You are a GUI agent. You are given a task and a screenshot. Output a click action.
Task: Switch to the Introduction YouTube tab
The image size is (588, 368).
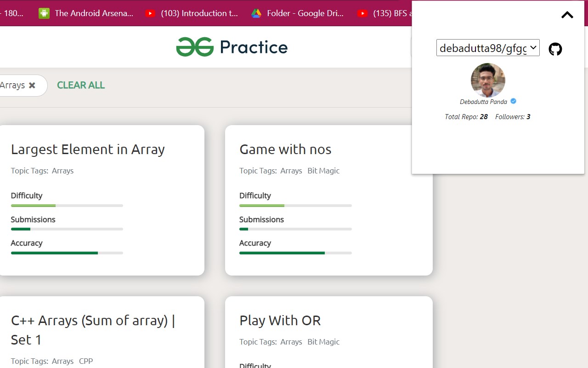click(x=192, y=13)
